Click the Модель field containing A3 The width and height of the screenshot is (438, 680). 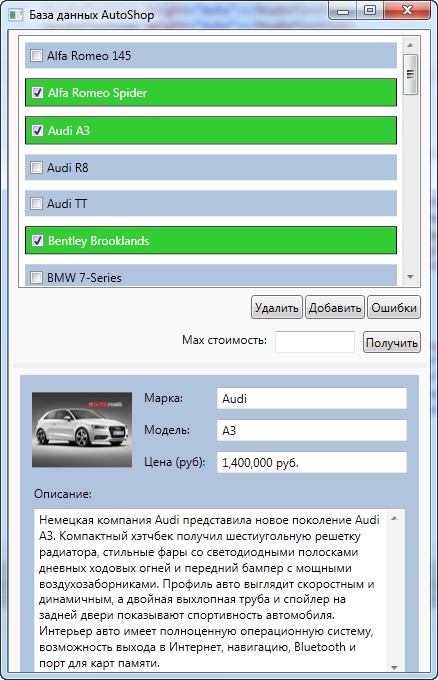[x=312, y=430]
